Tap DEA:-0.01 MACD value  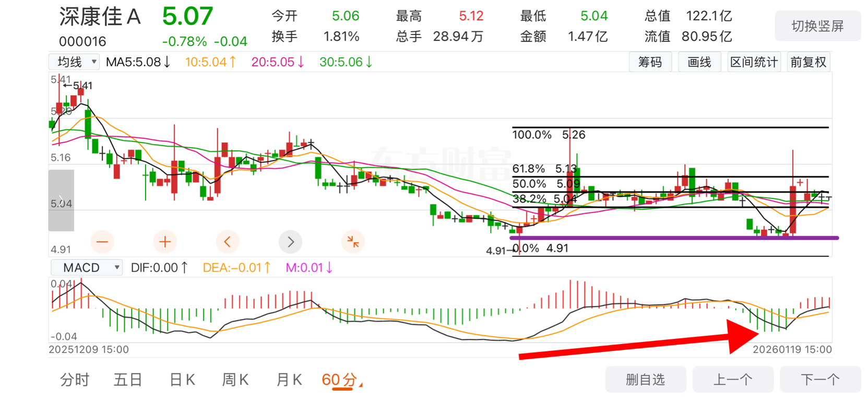(x=237, y=268)
